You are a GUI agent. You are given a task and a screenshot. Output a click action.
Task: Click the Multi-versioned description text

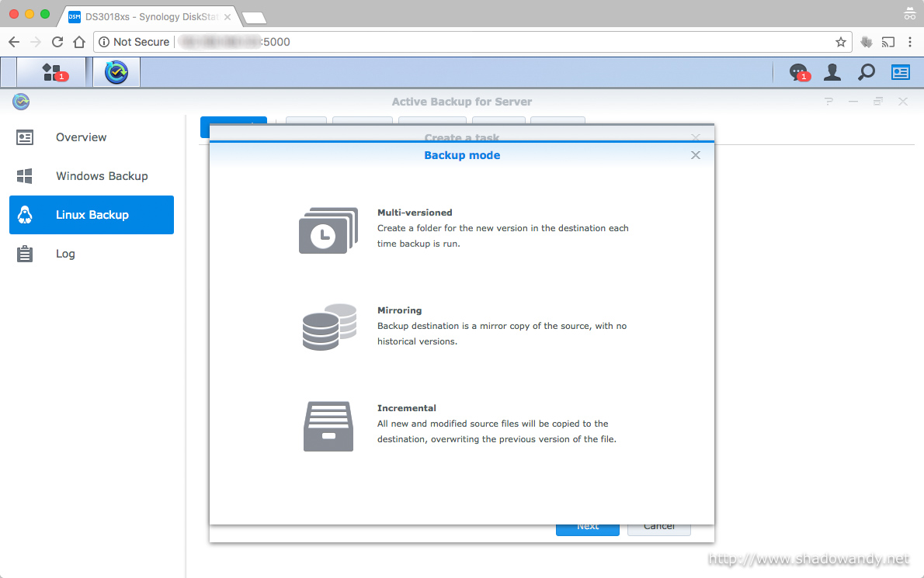coord(502,236)
